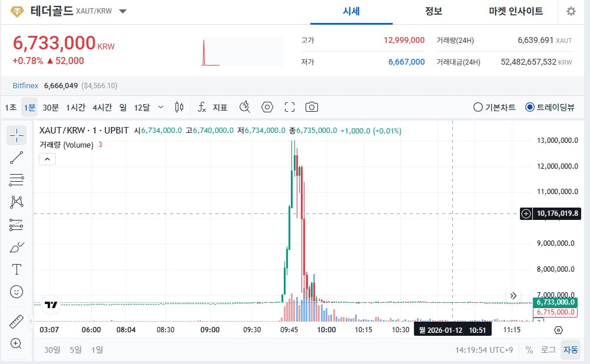
Task: Select the ruler measure tool
Action: tap(16, 322)
